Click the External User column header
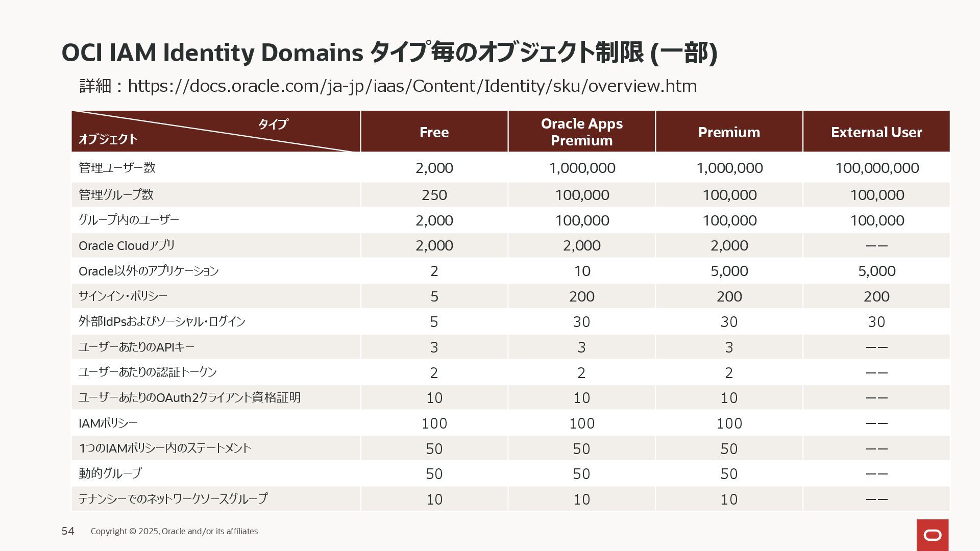Image resolution: width=980 pixels, height=551 pixels. coord(876,132)
